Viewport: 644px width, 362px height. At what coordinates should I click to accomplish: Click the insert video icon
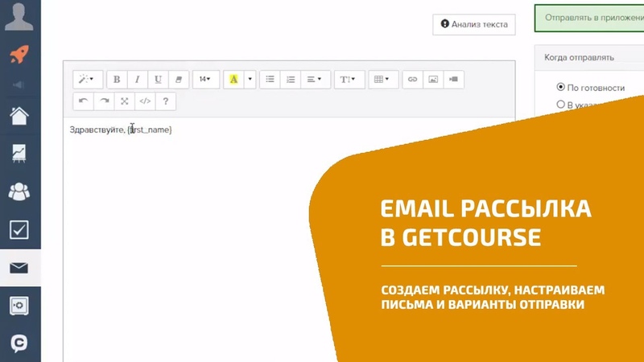453,79
